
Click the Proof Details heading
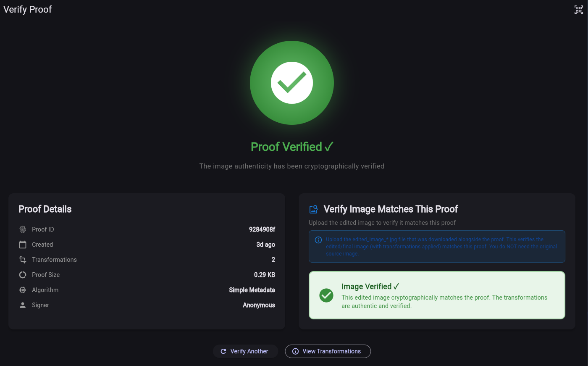[x=45, y=209]
